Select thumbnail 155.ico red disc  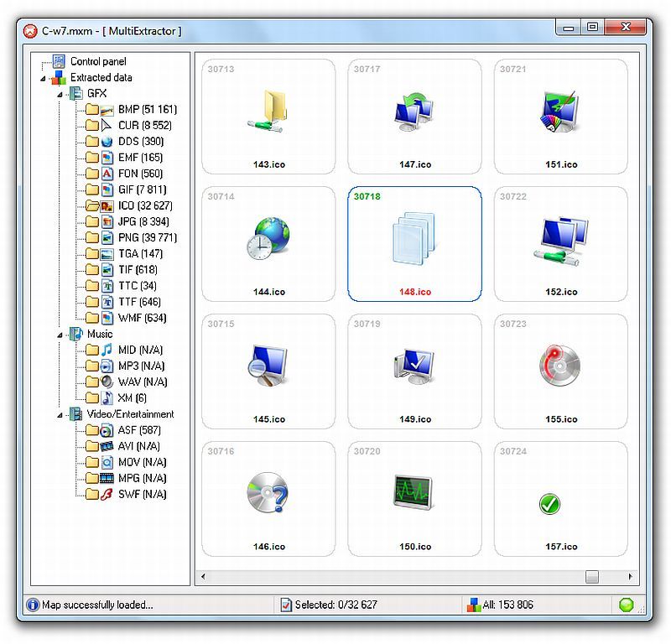coord(561,371)
